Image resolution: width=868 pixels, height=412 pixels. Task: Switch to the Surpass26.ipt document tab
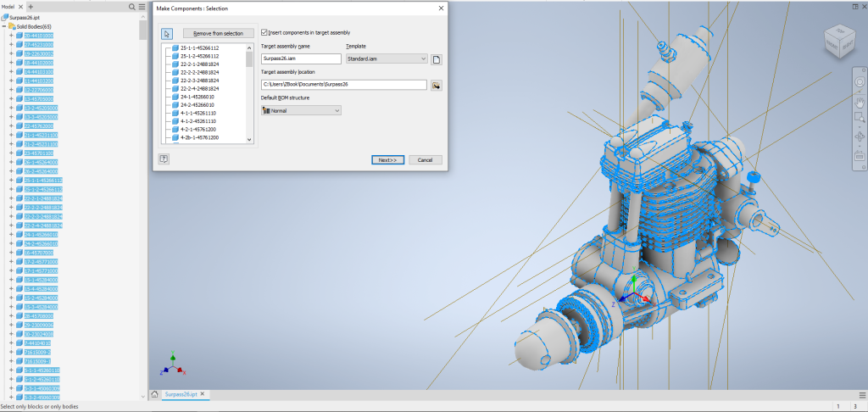click(x=181, y=394)
